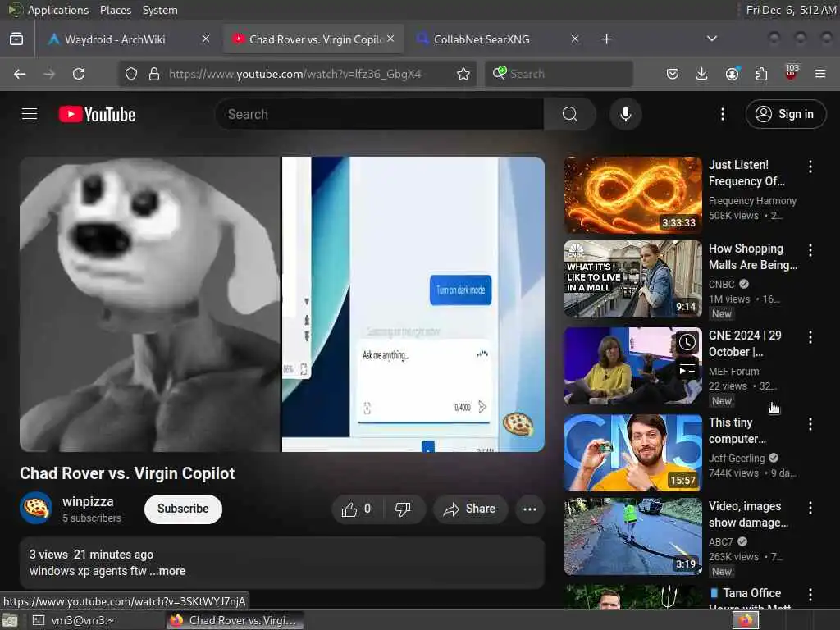Click the main video player

pos(282,304)
